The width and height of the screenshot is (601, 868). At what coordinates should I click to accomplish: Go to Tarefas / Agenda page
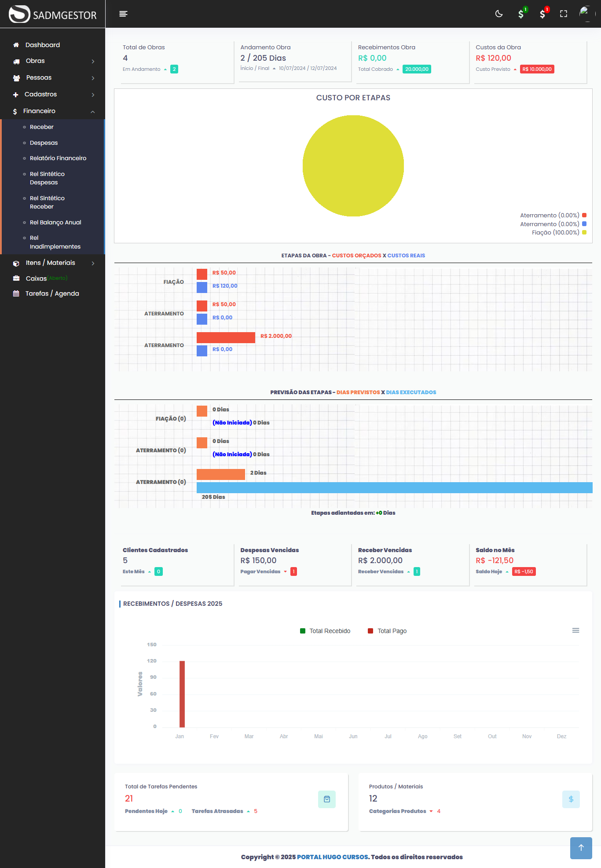pos(52,294)
